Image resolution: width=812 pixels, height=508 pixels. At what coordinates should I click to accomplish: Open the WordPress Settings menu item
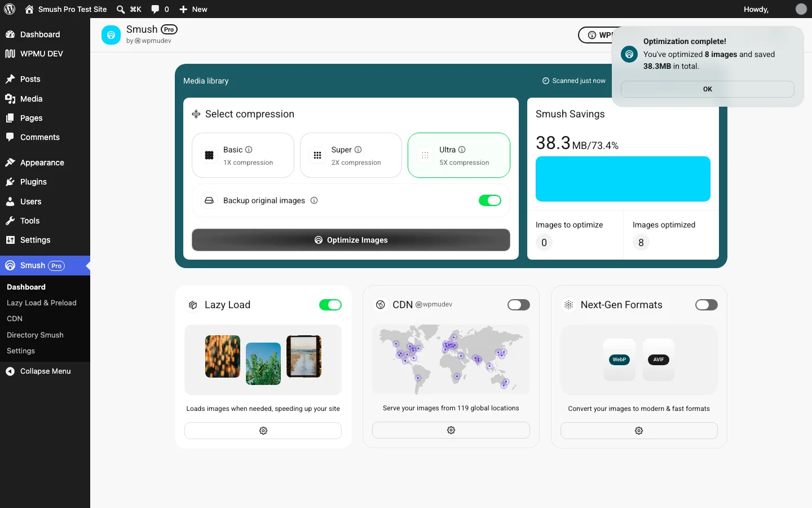click(x=45, y=240)
